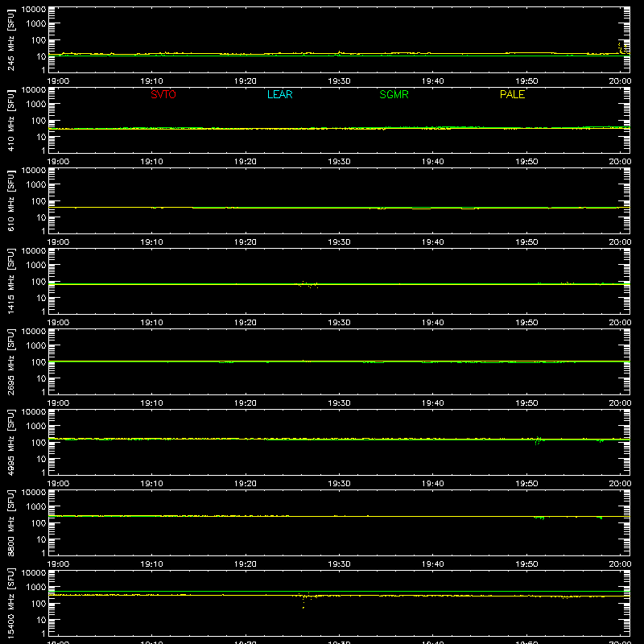Click the 1000 tick value on 15400 MHz axis
The image size is (644, 644).
tap(36, 587)
